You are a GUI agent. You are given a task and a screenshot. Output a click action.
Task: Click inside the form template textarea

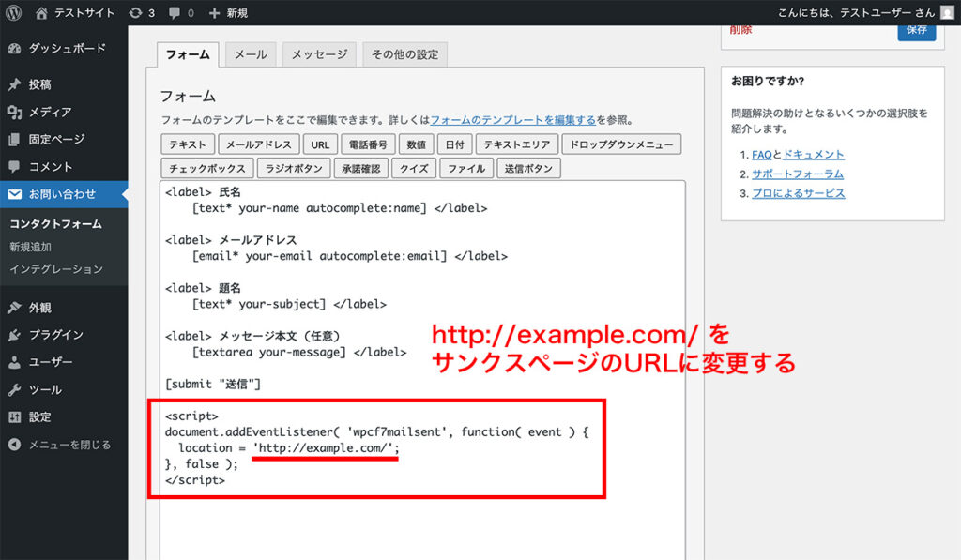422,371
